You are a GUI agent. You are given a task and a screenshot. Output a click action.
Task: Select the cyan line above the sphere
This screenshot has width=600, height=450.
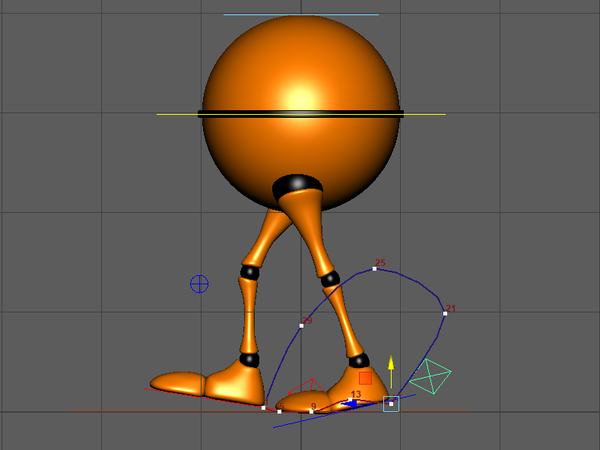point(301,15)
